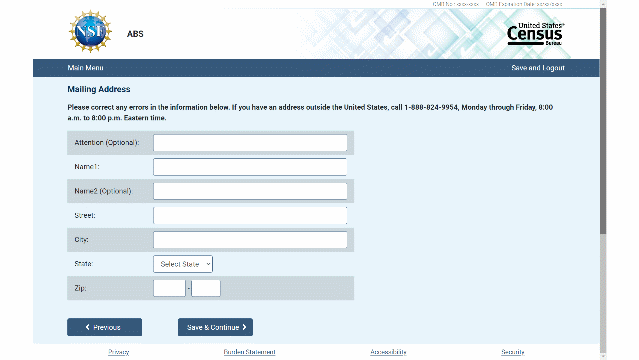Open the Main Menu
The height and width of the screenshot is (360, 639).
[85, 68]
